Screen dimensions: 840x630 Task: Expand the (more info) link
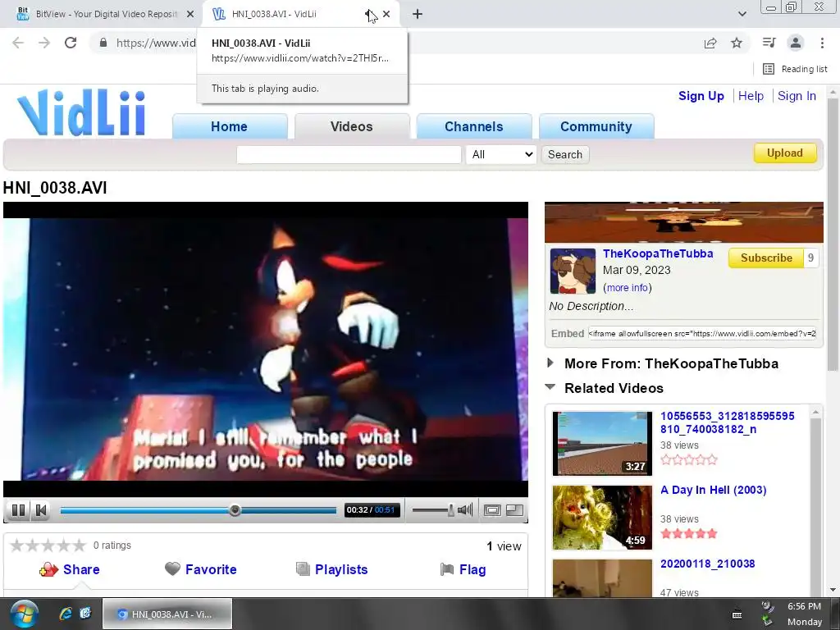pos(628,288)
